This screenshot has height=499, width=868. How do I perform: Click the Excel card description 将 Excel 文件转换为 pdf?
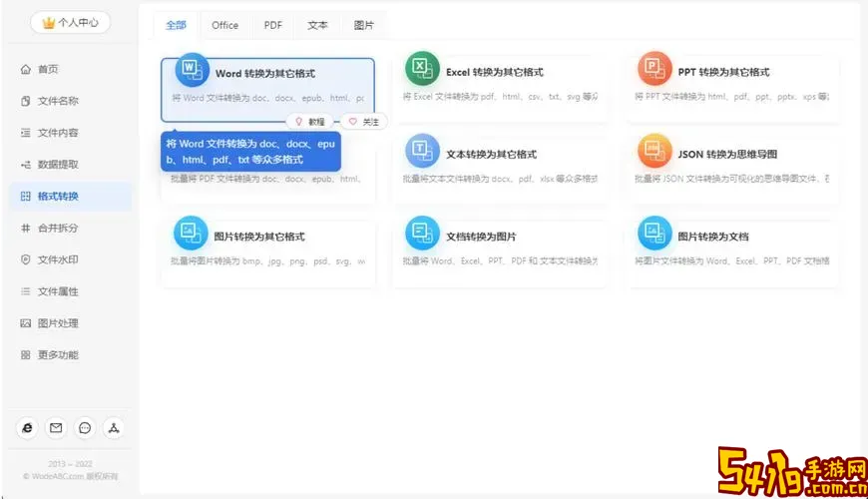(500, 97)
